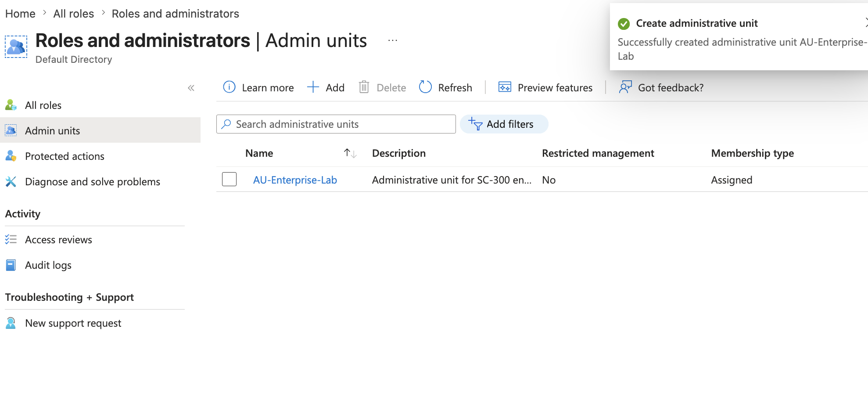Click the Restricted management column header

pos(598,153)
